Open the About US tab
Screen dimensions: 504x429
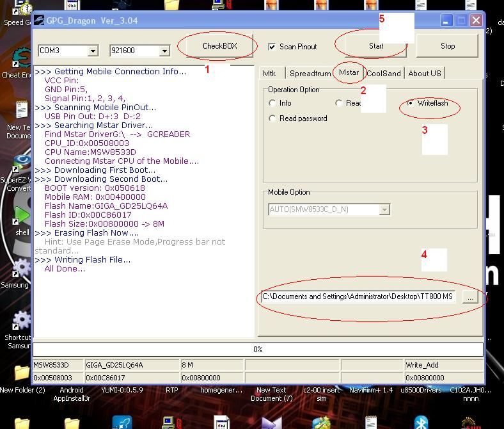coord(425,74)
